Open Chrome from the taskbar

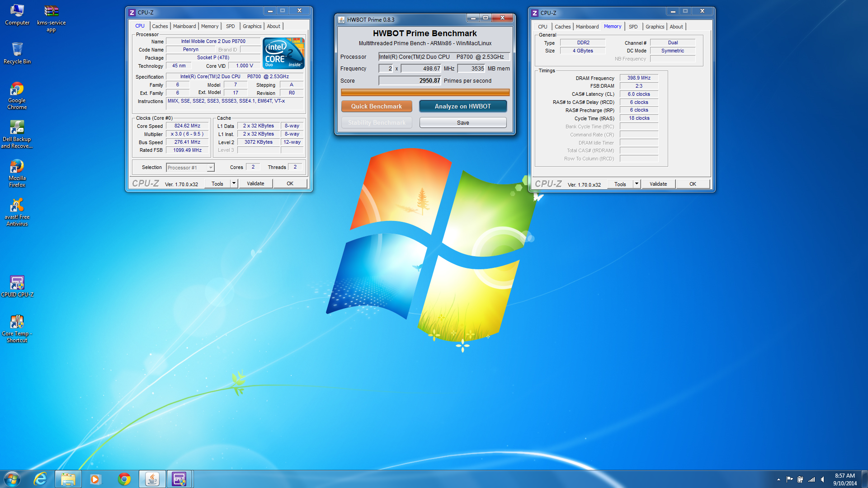[x=124, y=479]
